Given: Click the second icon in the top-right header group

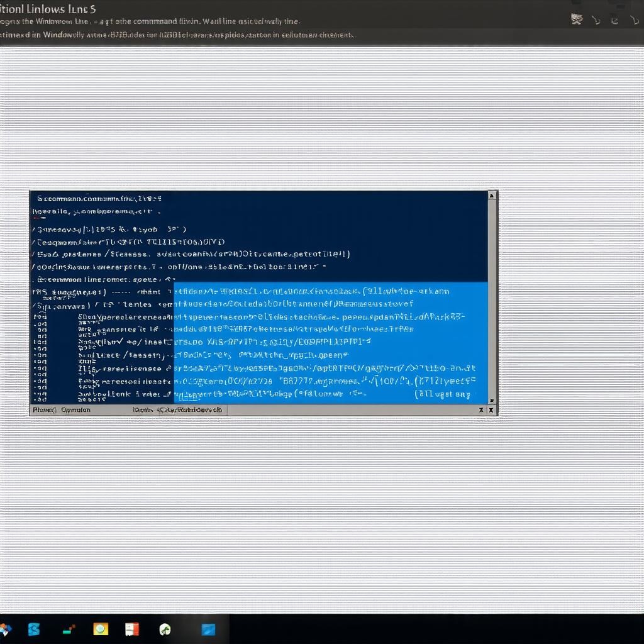Looking at the screenshot, I should tap(597, 20).
